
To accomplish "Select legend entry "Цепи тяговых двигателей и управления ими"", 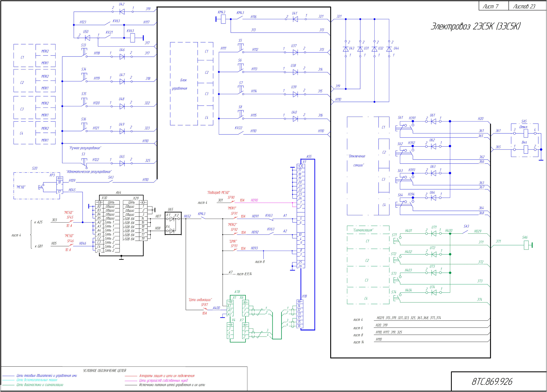I will pos(47,376).
